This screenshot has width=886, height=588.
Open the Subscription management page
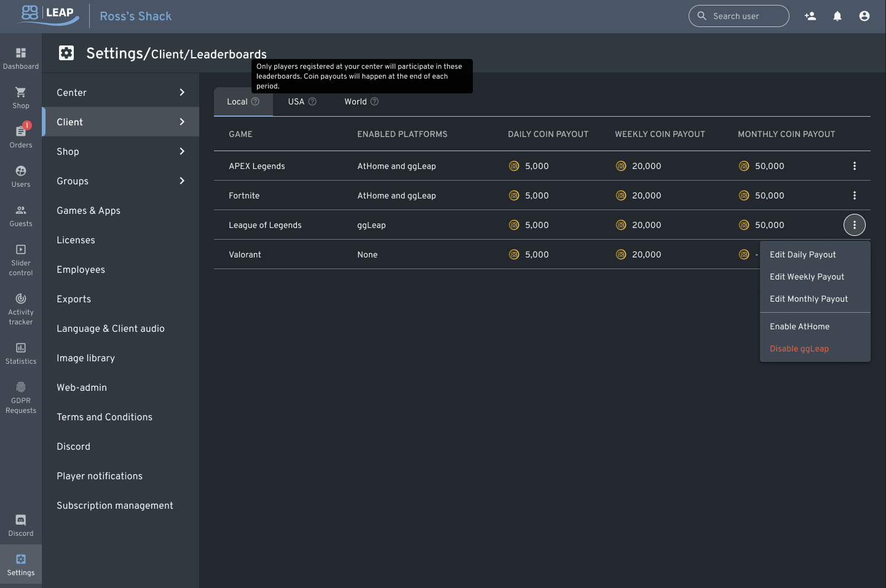coord(114,505)
